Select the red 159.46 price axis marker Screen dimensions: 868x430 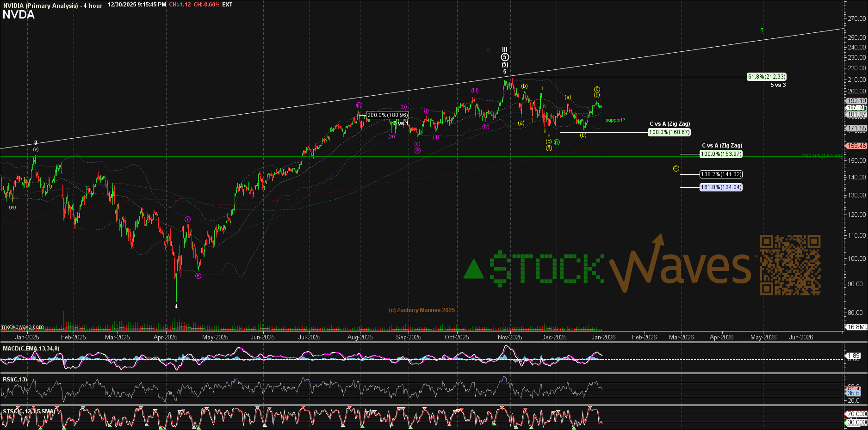click(x=856, y=146)
